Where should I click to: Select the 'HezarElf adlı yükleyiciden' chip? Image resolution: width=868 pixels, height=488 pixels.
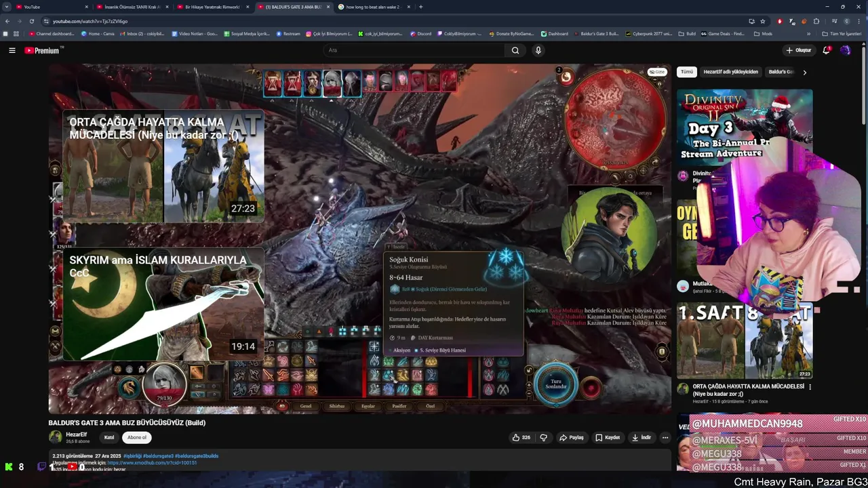coord(730,72)
